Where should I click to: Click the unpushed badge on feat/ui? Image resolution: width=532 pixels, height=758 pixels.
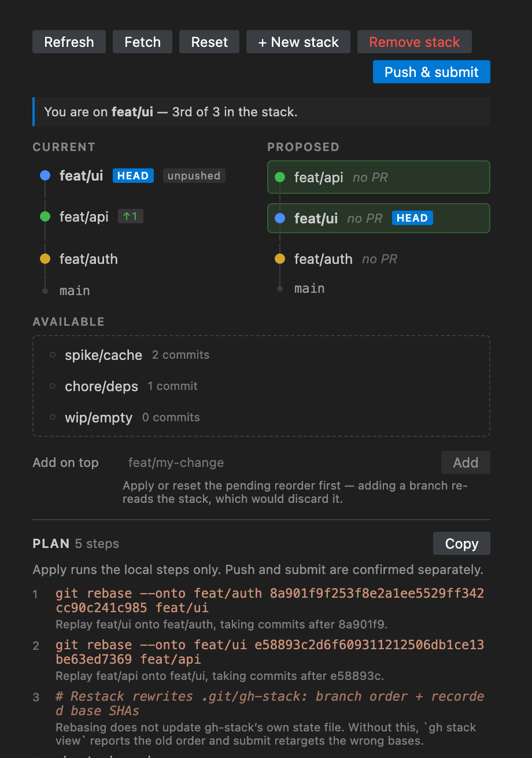tap(194, 176)
